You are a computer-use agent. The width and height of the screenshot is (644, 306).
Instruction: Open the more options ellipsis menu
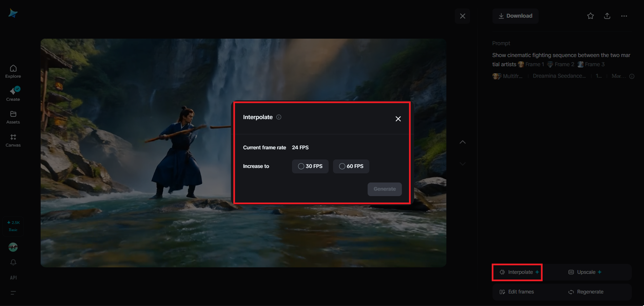tap(624, 16)
